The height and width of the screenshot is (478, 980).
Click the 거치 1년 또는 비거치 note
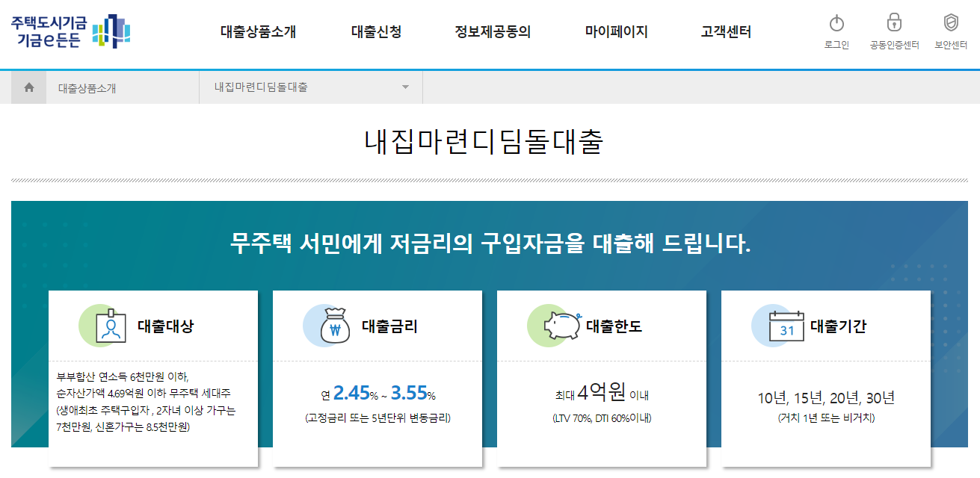(826, 418)
